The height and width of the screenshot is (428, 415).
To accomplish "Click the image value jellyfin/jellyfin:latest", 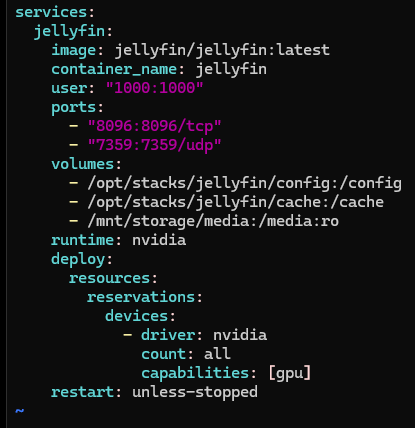I will 222,50.
